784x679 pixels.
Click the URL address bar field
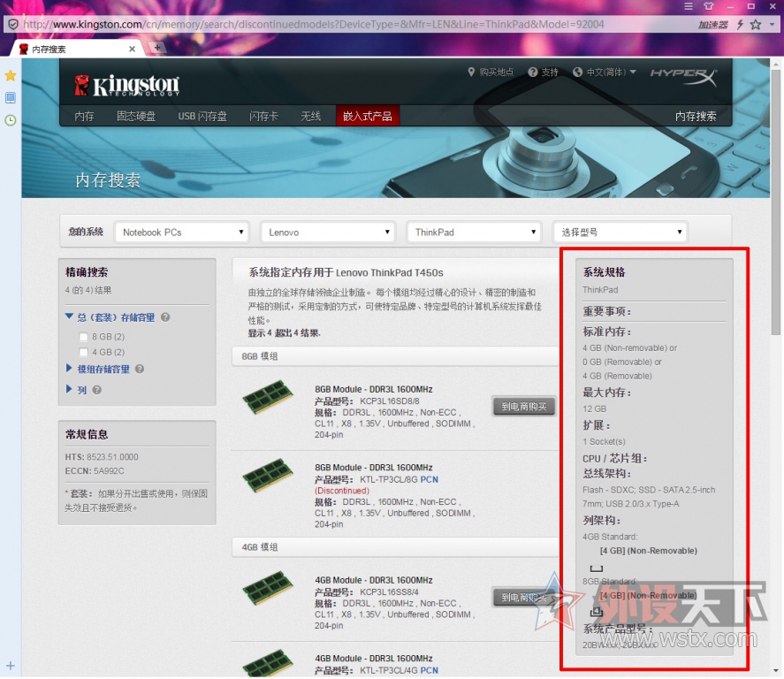[x=350, y=25]
